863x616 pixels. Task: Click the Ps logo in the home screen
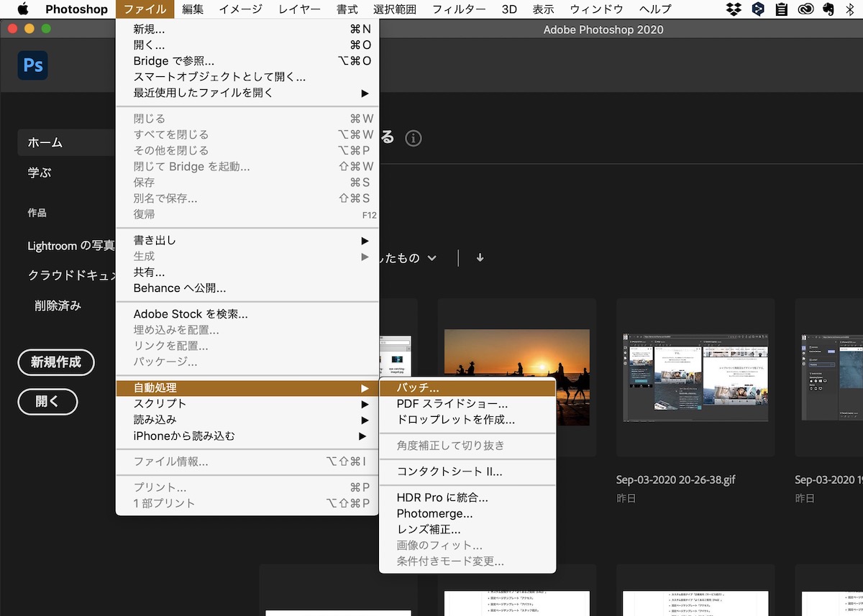32,65
